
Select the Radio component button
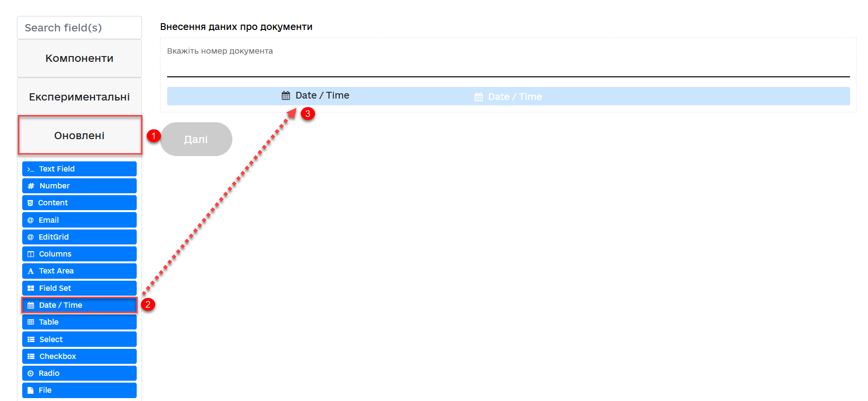(x=79, y=373)
